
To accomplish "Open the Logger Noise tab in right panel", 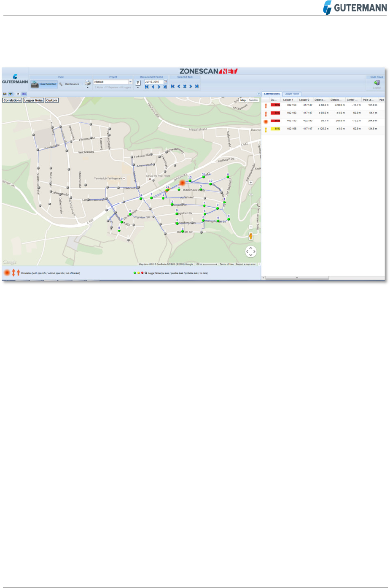I will click(292, 94).
